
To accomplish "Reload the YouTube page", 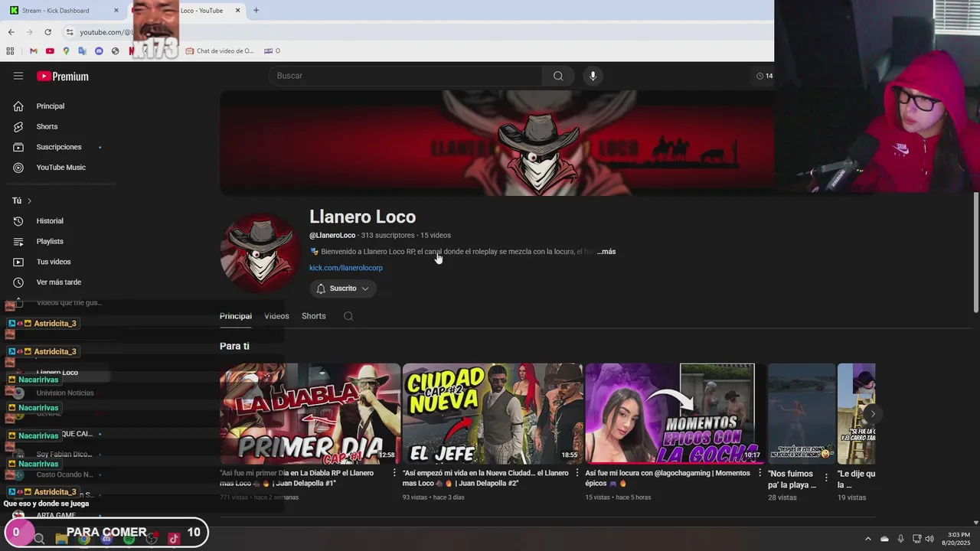I will (x=47, y=32).
